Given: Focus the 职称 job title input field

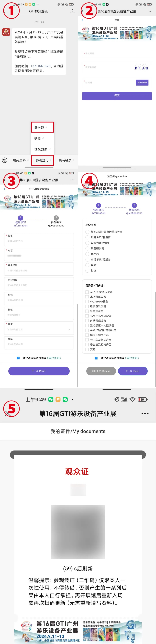Looking at the screenshot, I should click(x=39, y=299).
